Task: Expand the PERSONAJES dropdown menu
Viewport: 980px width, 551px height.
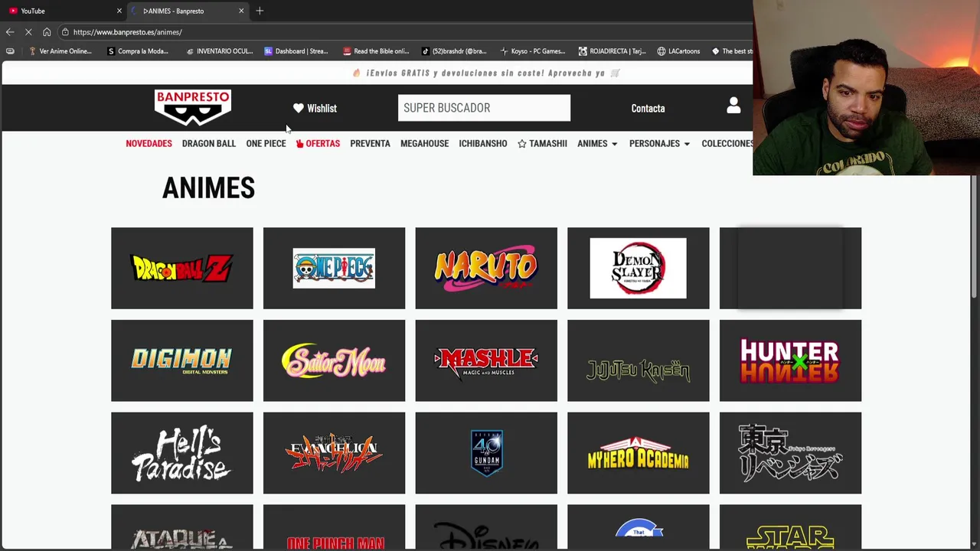Action: pos(659,144)
